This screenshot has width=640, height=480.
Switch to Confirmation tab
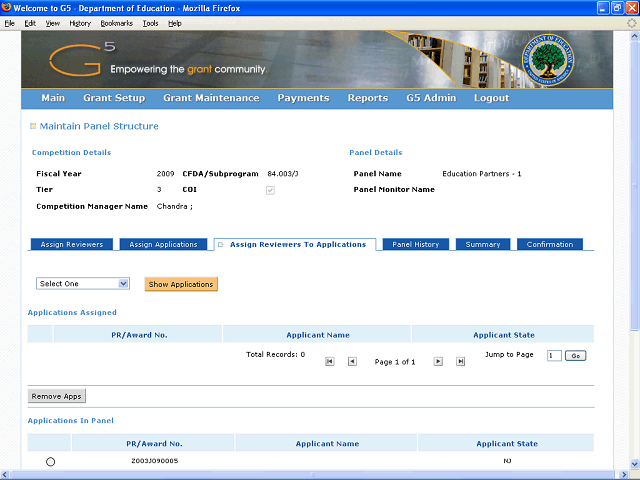click(550, 244)
